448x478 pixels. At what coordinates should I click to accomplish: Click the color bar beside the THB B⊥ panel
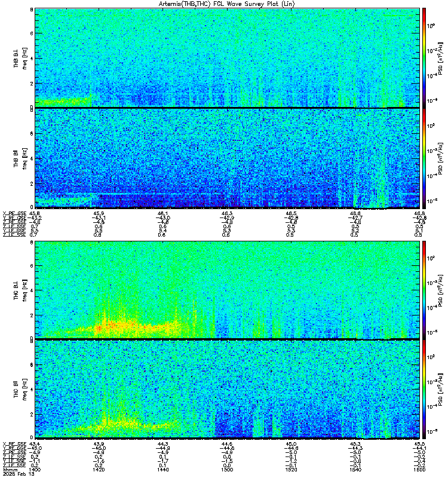[424, 58]
